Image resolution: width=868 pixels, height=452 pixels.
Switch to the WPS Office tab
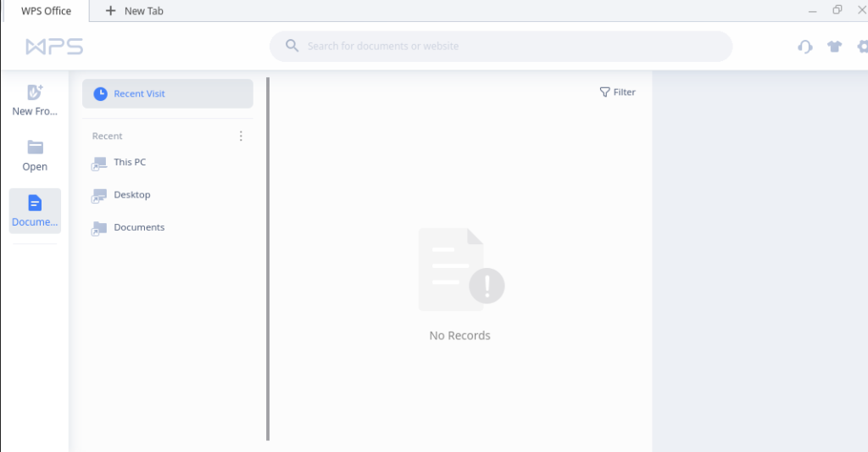pos(46,11)
